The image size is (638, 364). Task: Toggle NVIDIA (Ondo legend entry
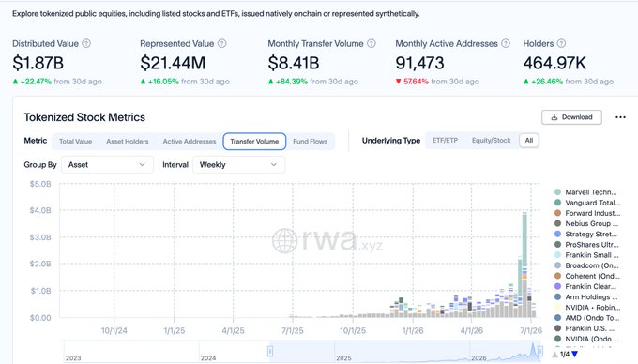point(586,340)
